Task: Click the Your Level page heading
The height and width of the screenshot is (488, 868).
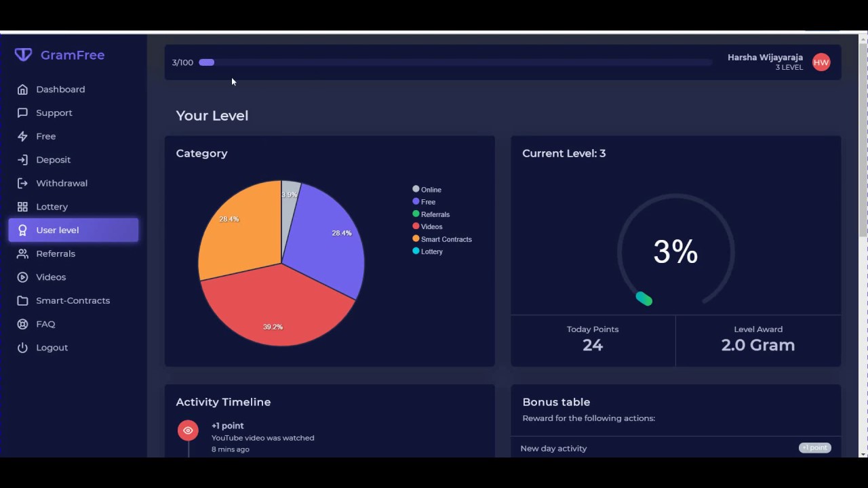Action: tap(212, 115)
